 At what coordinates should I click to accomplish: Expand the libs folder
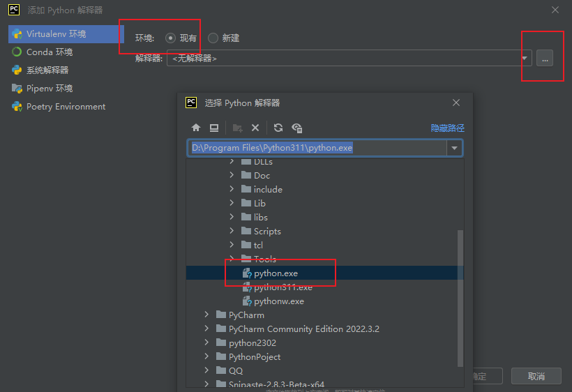(232, 217)
